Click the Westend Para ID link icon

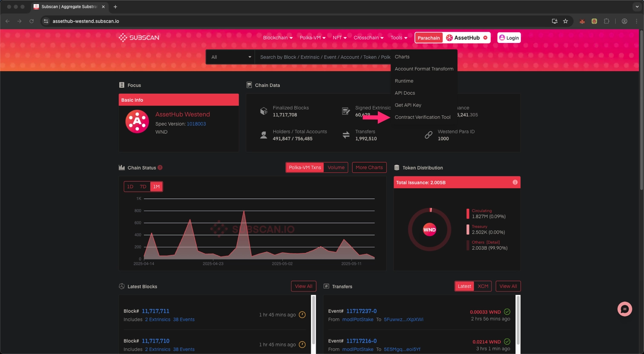[x=428, y=135]
